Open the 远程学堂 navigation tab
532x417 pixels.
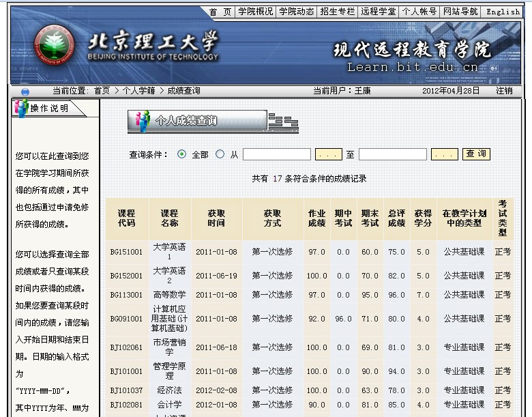(379, 12)
